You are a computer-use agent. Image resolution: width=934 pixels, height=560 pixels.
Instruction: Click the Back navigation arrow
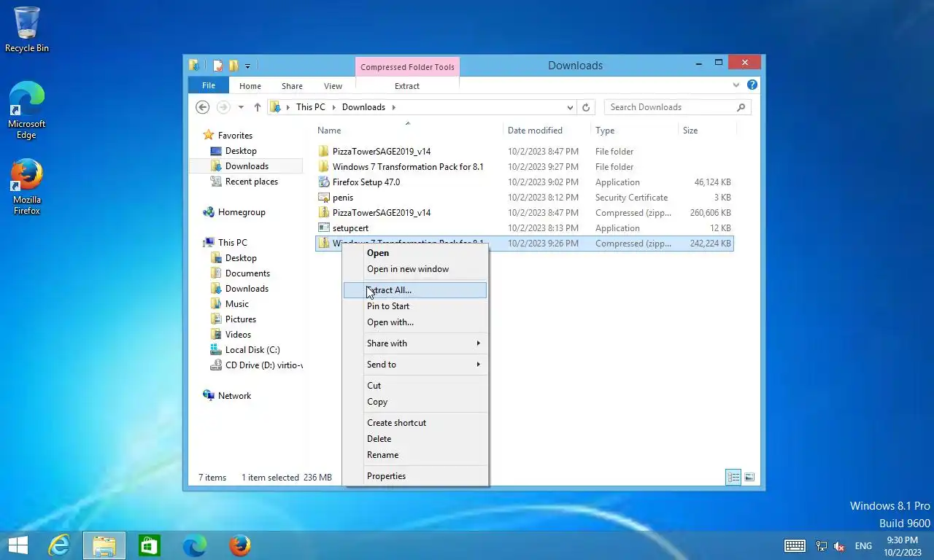tap(203, 107)
